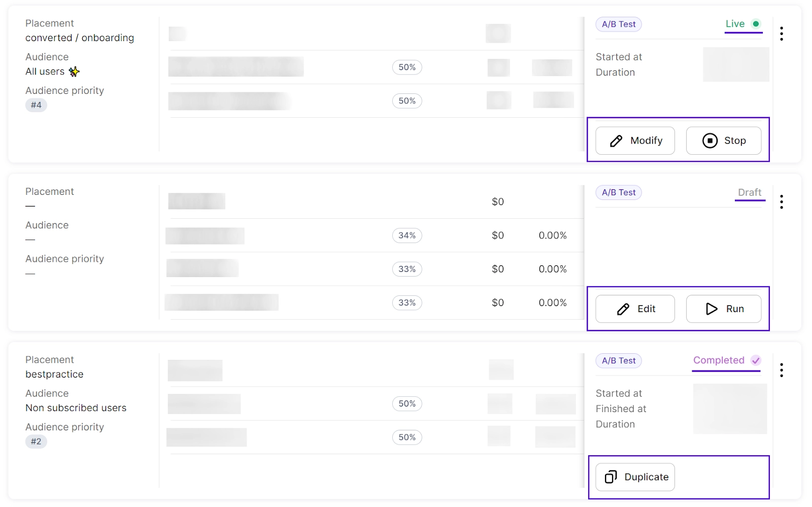Select the A/B Test tag on live card
The width and height of the screenshot is (812, 507).
coord(619,24)
